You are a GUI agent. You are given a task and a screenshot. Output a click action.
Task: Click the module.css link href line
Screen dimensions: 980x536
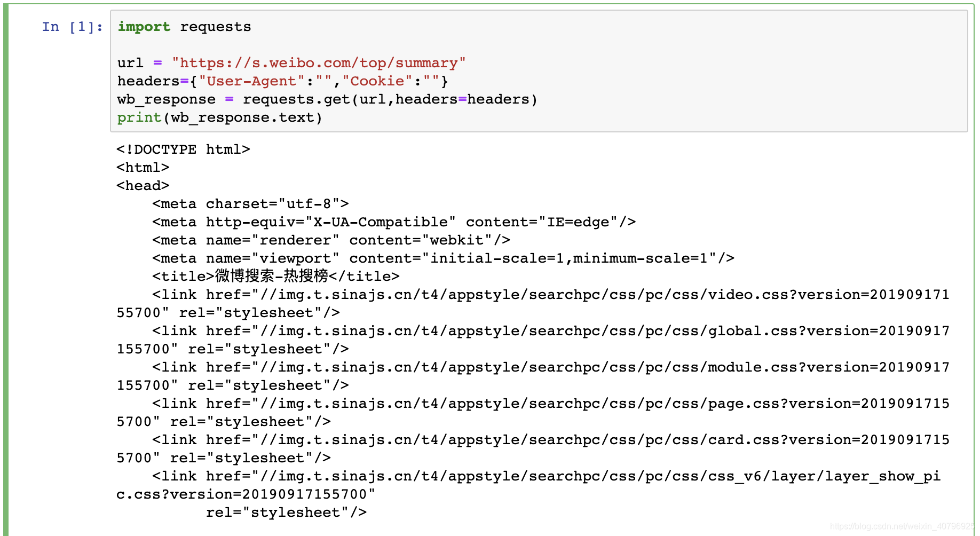click(x=551, y=367)
